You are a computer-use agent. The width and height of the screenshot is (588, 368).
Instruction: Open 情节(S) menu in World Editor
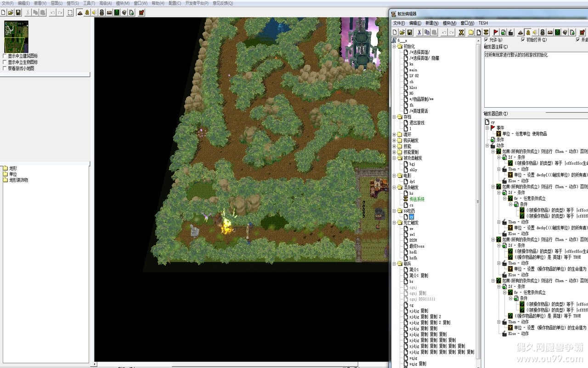(x=73, y=3)
